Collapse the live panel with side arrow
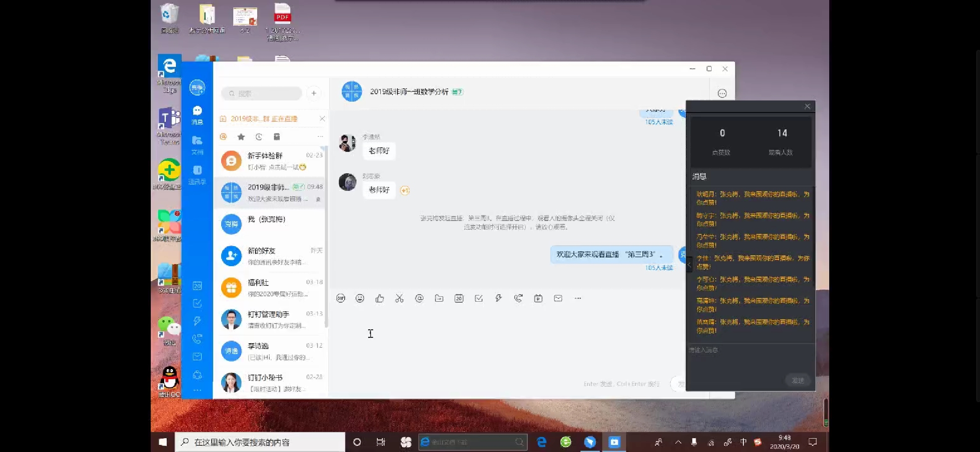Image resolution: width=980 pixels, height=452 pixels. [x=689, y=265]
